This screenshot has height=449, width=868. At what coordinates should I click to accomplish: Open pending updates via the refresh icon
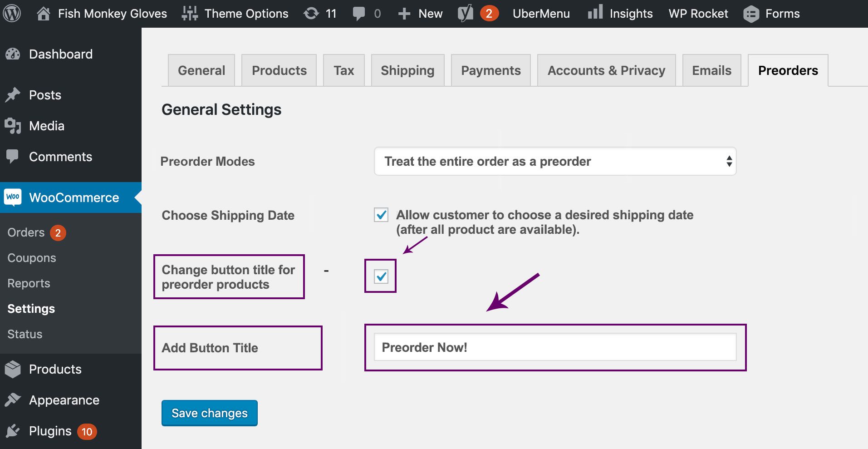[x=312, y=13]
